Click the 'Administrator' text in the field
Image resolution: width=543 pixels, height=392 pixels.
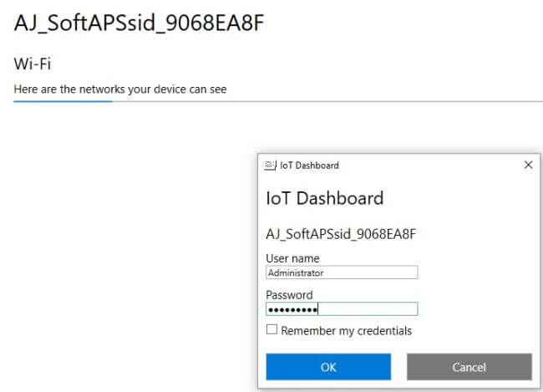pyautogui.click(x=296, y=272)
